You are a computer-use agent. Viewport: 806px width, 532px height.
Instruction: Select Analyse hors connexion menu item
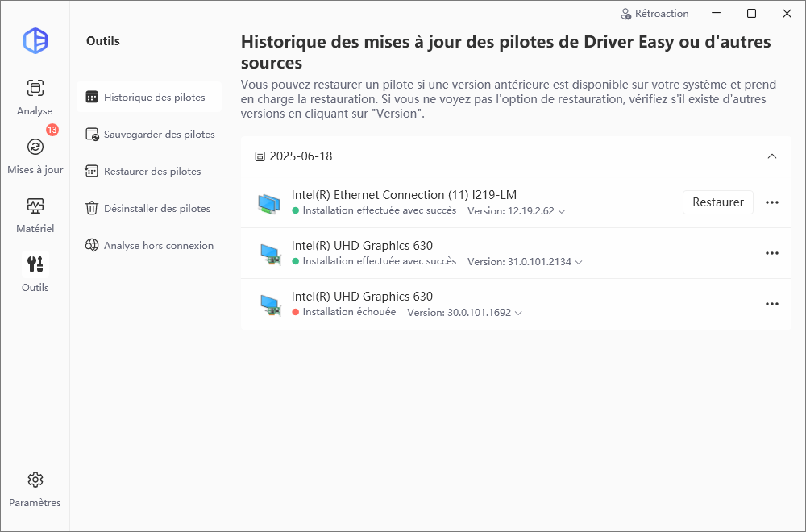149,245
